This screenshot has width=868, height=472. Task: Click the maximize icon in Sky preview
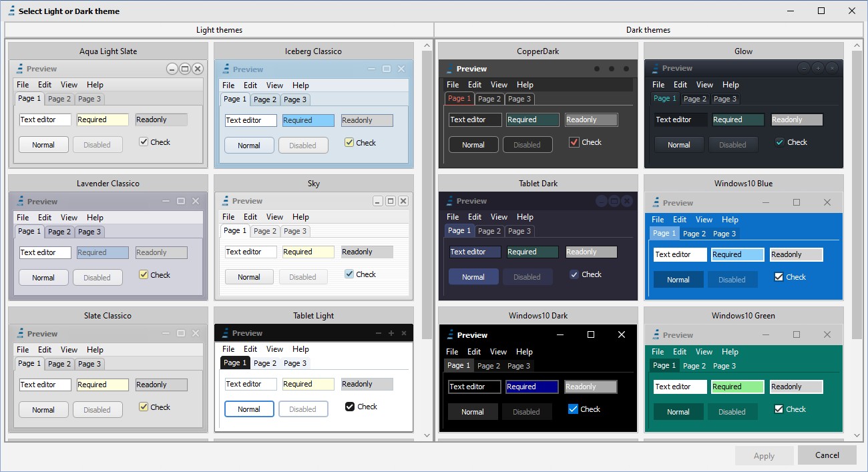point(391,201)
